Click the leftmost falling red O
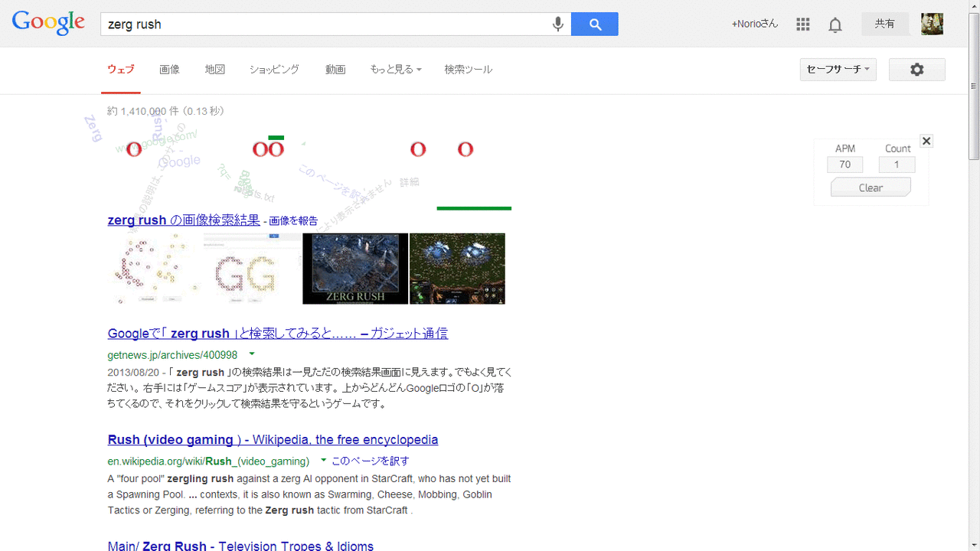The image size is (980, 551). (x=134, y=149)
